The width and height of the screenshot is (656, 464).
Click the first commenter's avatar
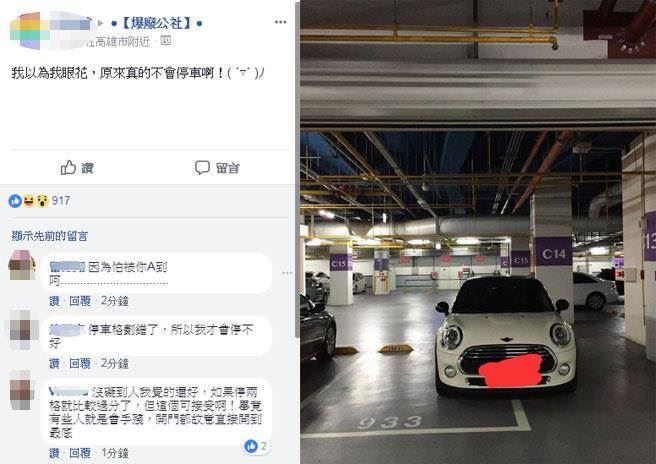[22, 265]
